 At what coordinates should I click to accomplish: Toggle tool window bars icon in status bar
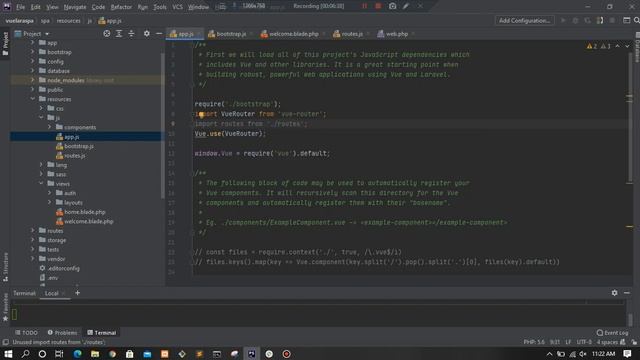point(5,342)
